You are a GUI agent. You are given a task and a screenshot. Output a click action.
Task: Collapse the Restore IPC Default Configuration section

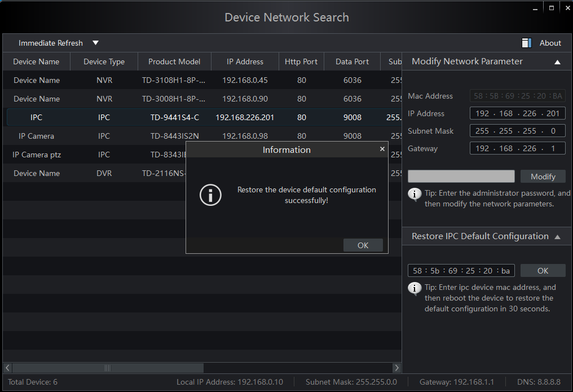click(557, 237)
